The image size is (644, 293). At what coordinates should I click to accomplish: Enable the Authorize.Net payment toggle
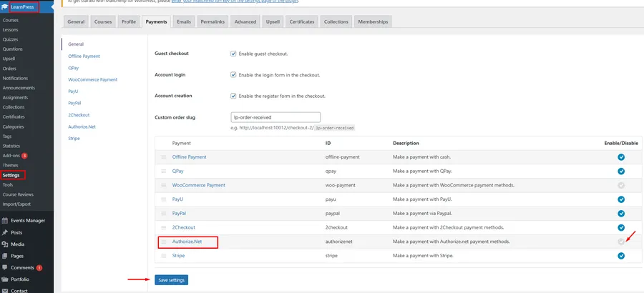pos(621,242)
